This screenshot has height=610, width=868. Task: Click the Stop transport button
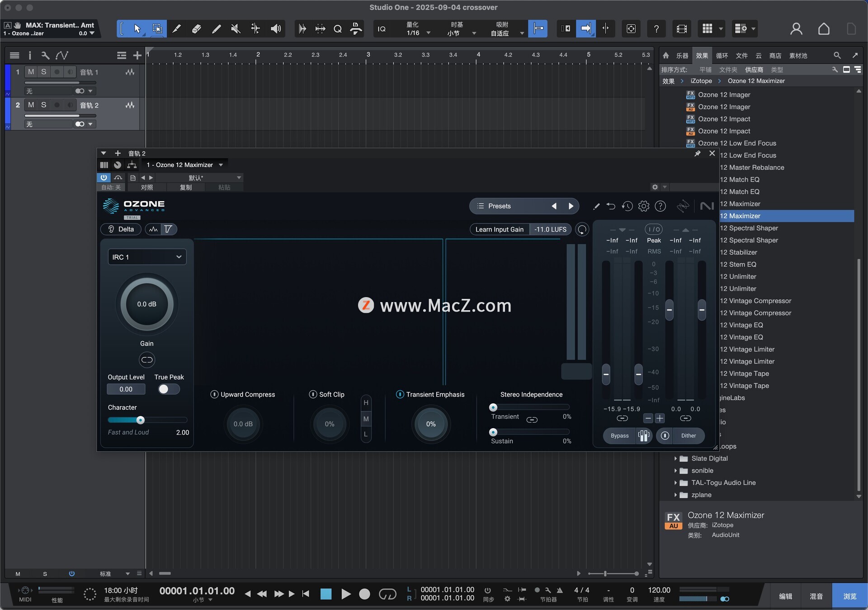tap(326, 594)
